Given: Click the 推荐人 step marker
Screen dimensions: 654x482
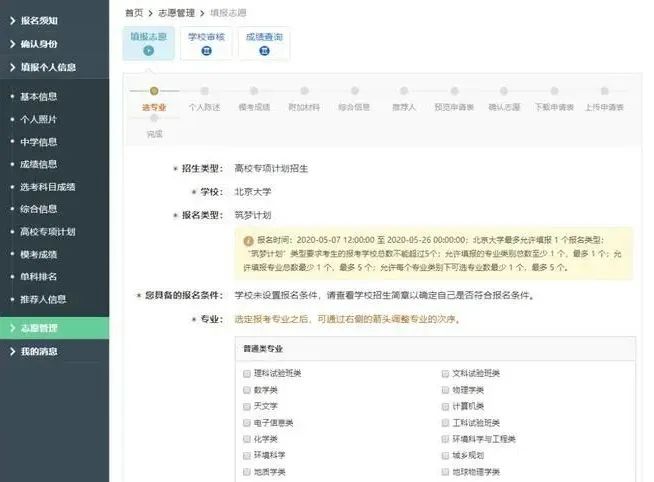Looking at the screenshot, I should (404, 91).
